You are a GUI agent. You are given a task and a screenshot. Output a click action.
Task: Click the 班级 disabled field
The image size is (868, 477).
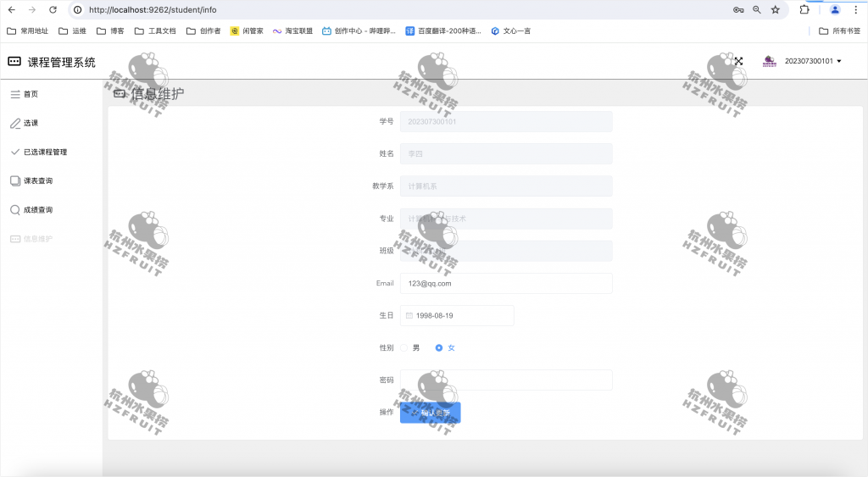tap(506, 251)
